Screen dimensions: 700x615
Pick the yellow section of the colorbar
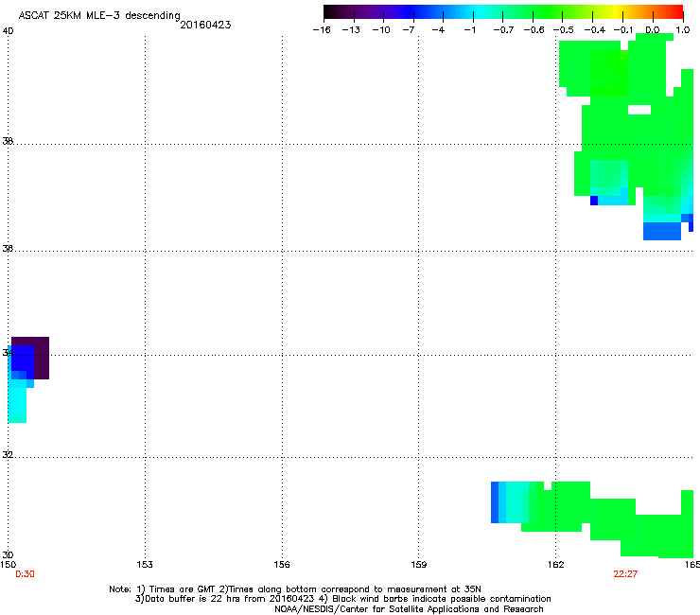(x=617, y=11)
